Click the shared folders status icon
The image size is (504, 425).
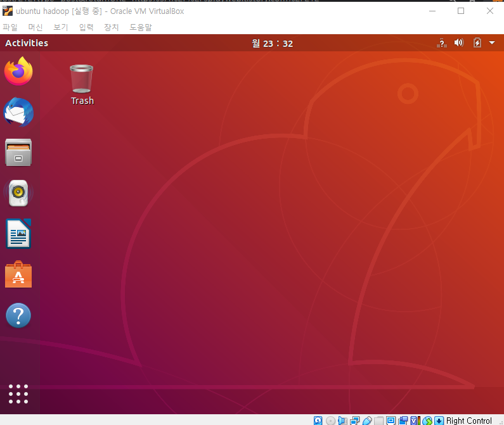[378, 421]
